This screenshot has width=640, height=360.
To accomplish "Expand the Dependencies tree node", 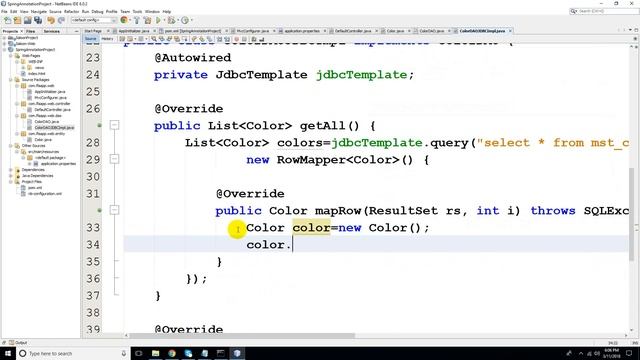I will [11, 170].
